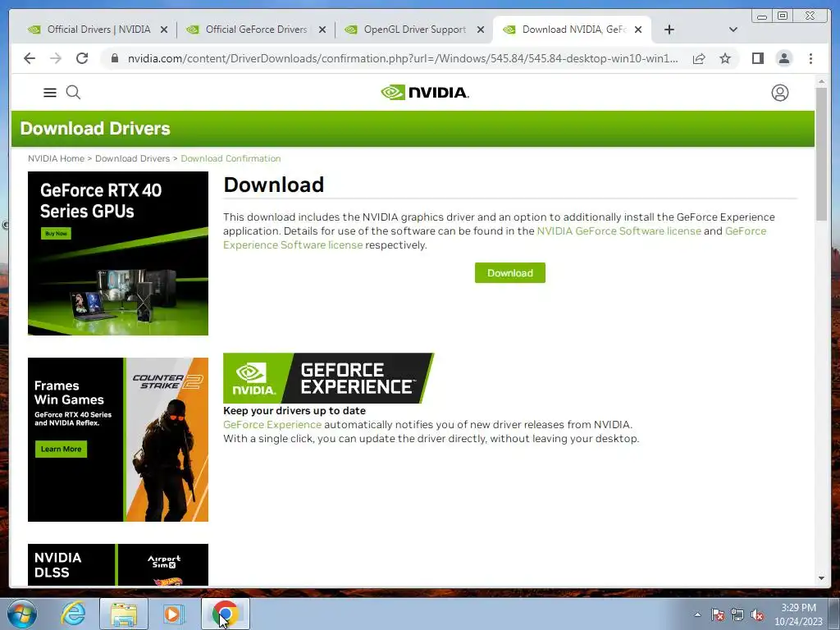Open Action Center flag icon in tray
This screenshot has width=840, height=630.
[x=717, y=615]
